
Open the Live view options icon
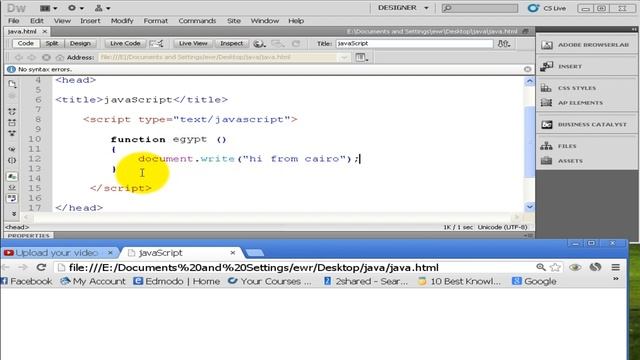click(x=361, y=58)
